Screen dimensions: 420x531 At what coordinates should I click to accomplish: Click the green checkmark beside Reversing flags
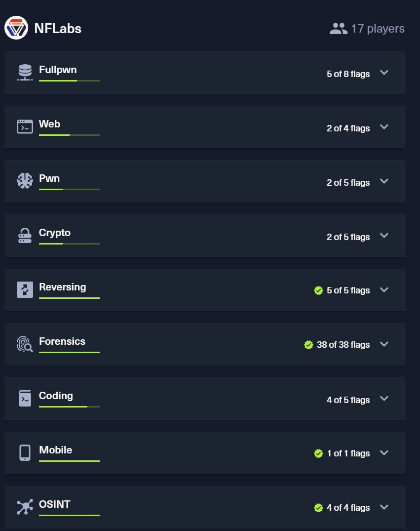point(318,290)
